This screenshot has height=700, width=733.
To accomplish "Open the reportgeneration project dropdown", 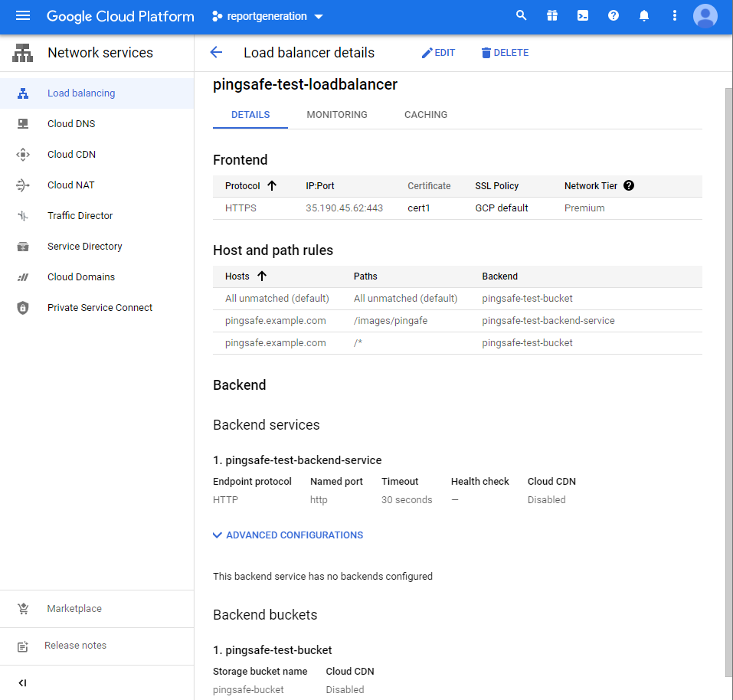I will 268,16.
